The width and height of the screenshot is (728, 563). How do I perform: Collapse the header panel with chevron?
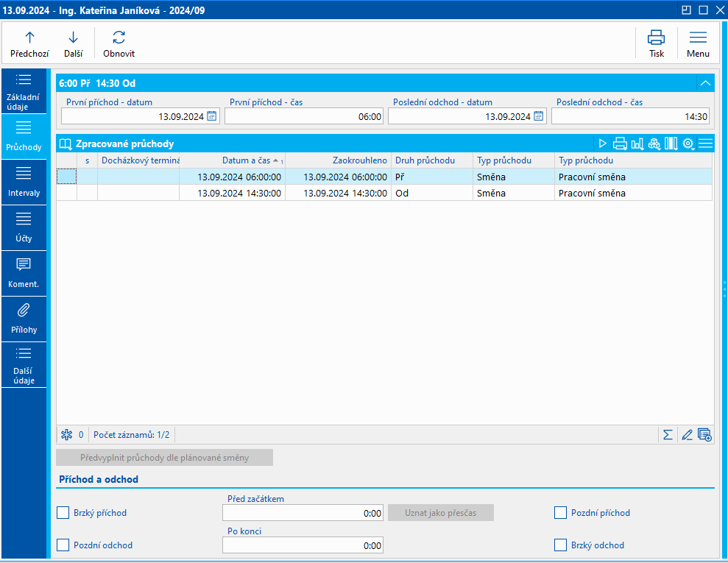tap(705, 83)
